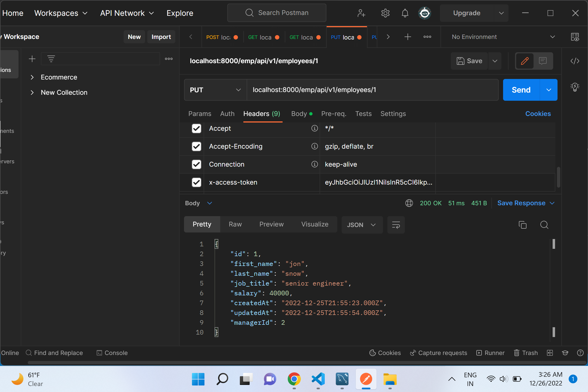
Task: Uncheck the Accept header
Action: click(196, 128)
